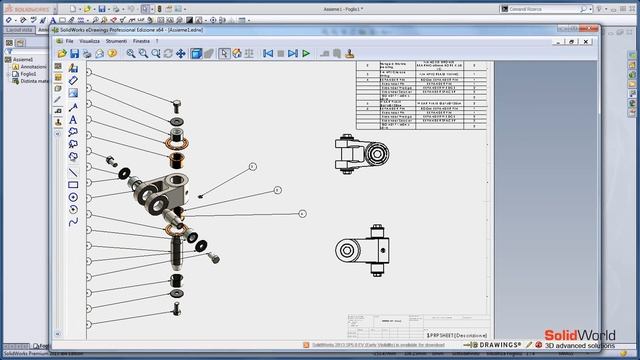Activate the Select arrow tool

coord(224,53)
